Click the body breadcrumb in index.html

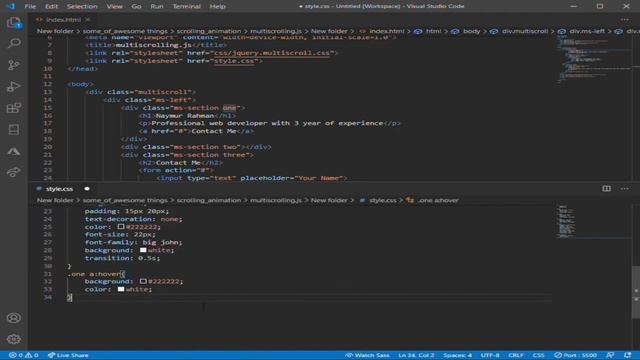tap(471, 31)
